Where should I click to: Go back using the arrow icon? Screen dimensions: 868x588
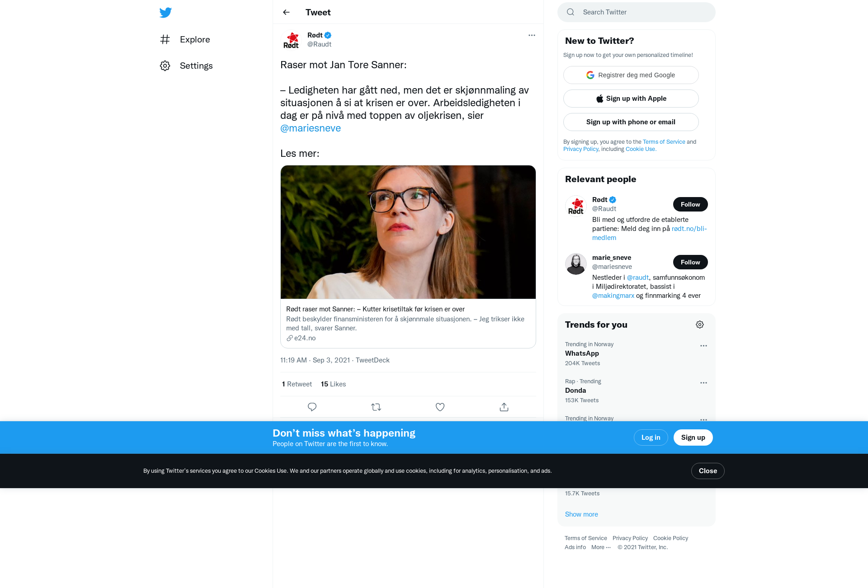(x=286, y=12)
